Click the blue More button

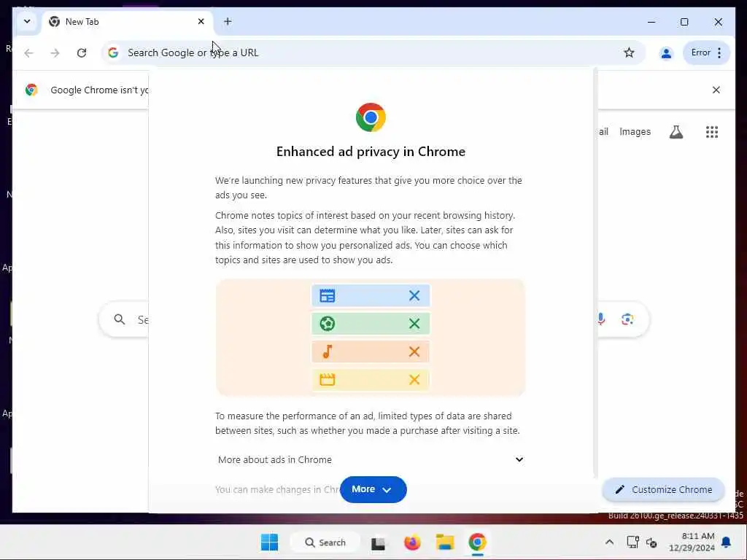click(373, 489)
